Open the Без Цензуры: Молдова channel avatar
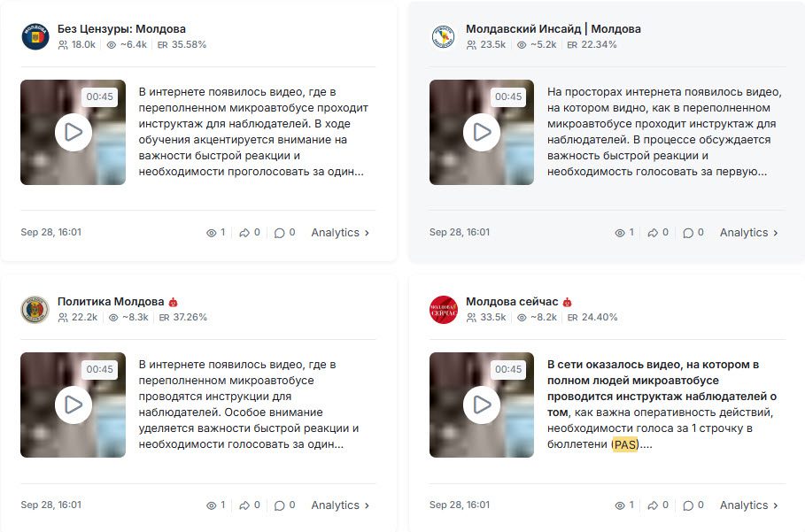 35,36
